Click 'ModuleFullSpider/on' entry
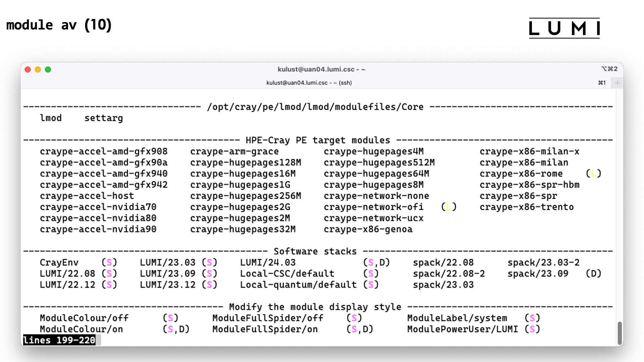 pos(265,329)
